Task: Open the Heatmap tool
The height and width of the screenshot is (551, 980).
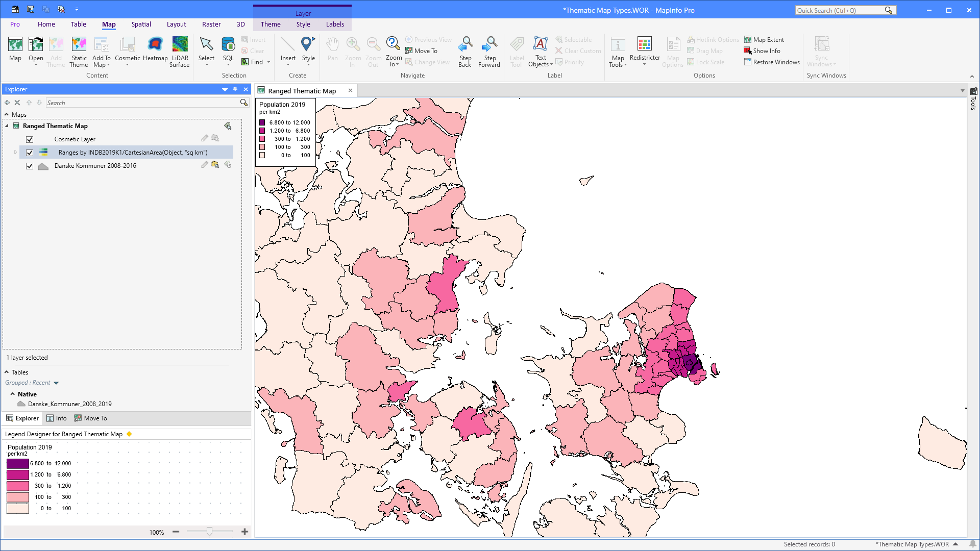Action: pos(155,51)
